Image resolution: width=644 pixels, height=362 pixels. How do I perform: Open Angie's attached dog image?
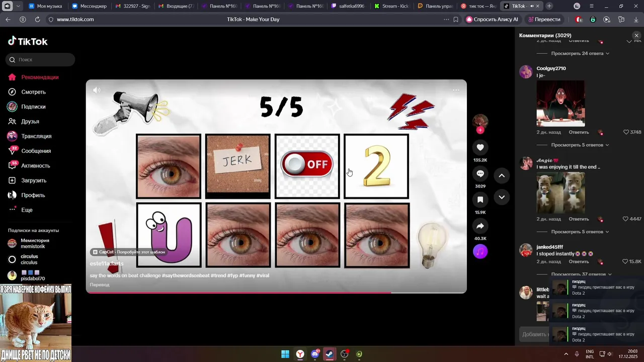point(560,193)
